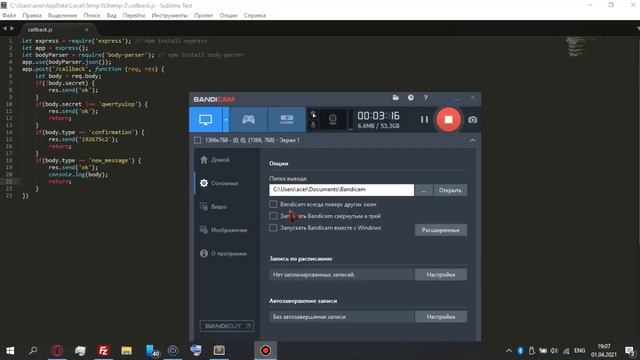Enable launch Bandicam with Windows checkbox

(x=273, y=228)
